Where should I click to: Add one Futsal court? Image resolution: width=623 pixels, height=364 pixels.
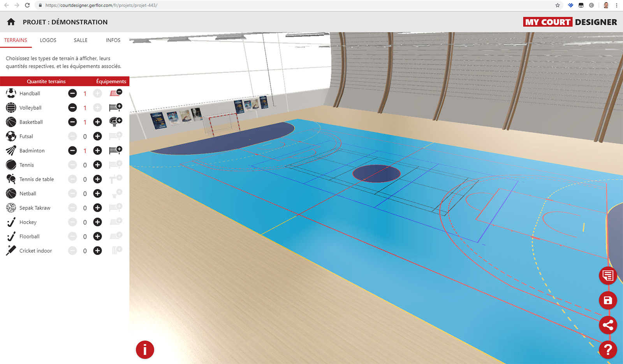(97, 136)
